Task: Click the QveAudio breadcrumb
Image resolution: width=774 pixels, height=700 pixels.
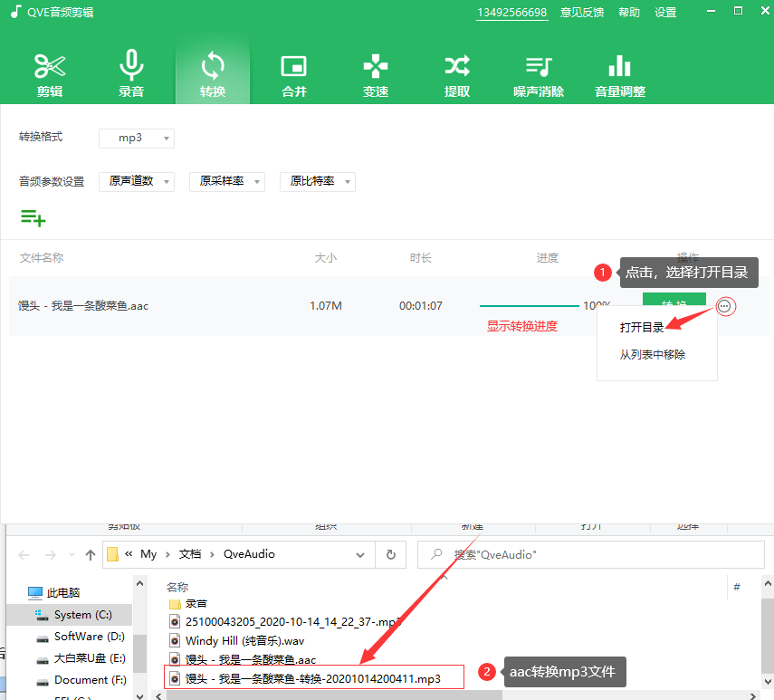Action: pos(249,554)
